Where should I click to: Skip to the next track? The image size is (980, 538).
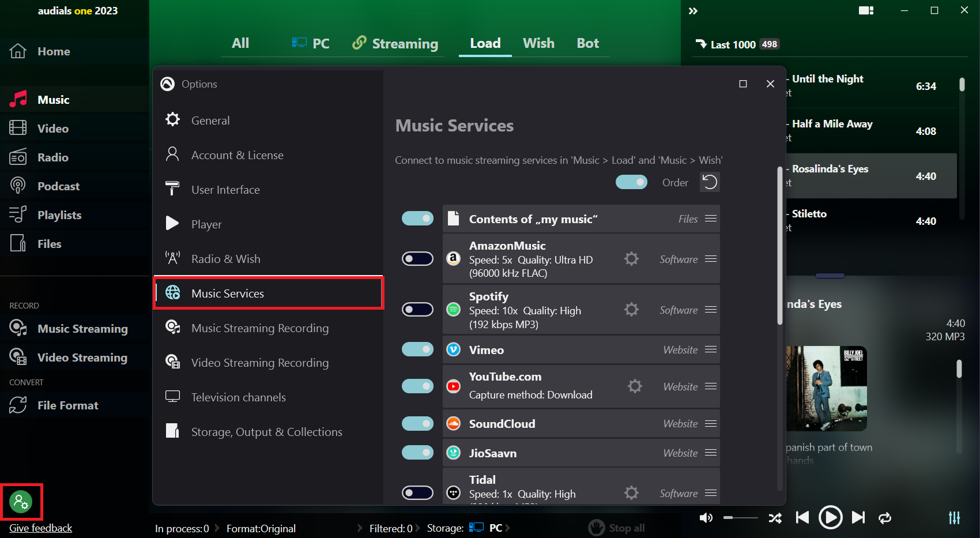click(858, 518)
